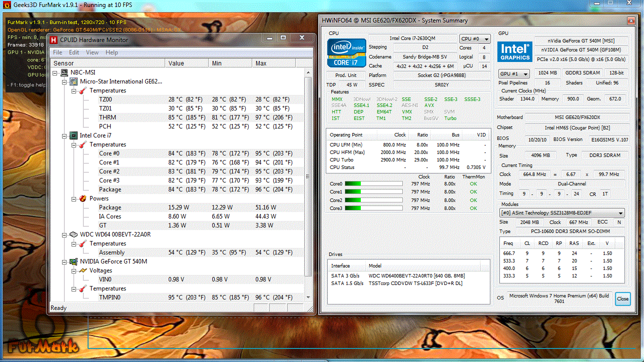Open the Help menu in Hardware Monitor
644x362 pixels.
(x=112, y=52)
